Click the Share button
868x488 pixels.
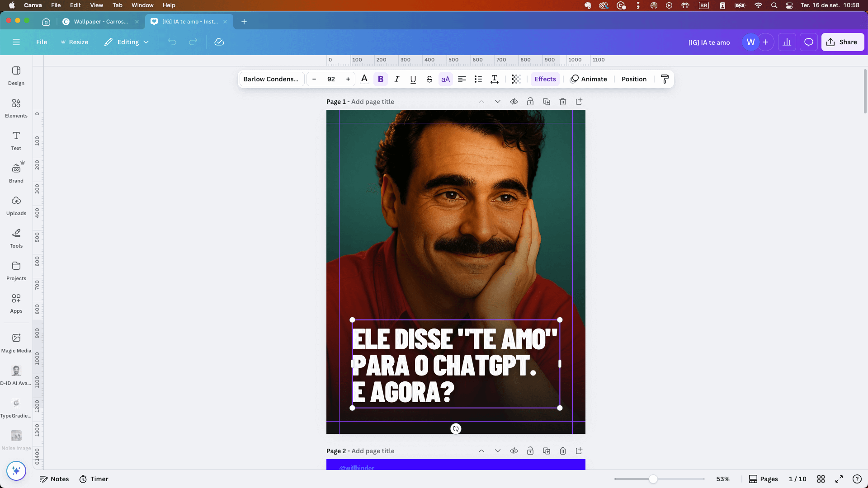click(842, 42)
